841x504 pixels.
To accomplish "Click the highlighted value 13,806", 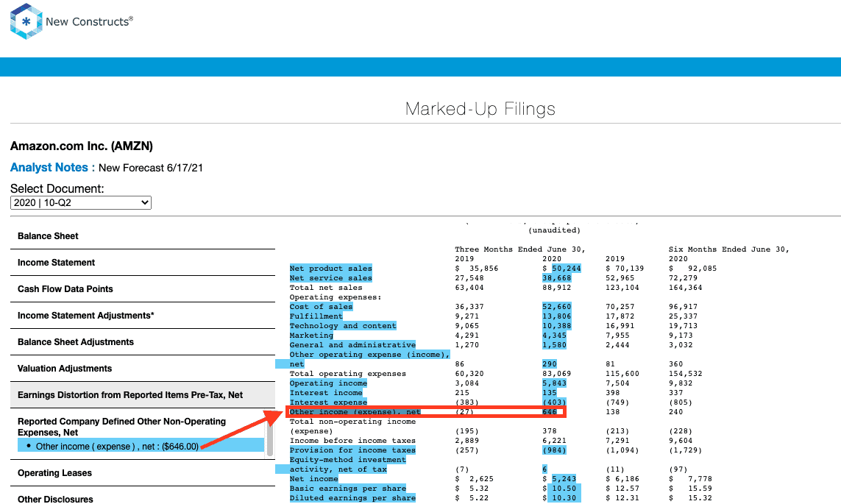I will [557, 316].
